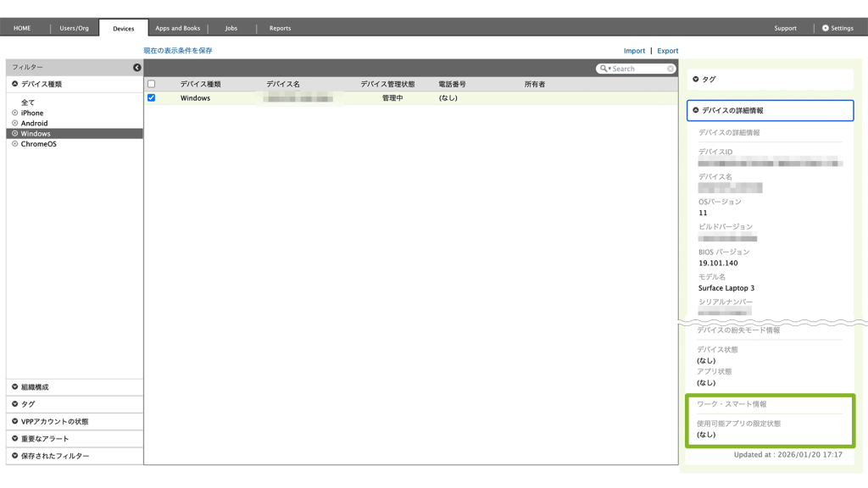The width and height of the screenshot is (868, 488).
Task: Click the Android filter bullet icon
Action: pos(15,123)
